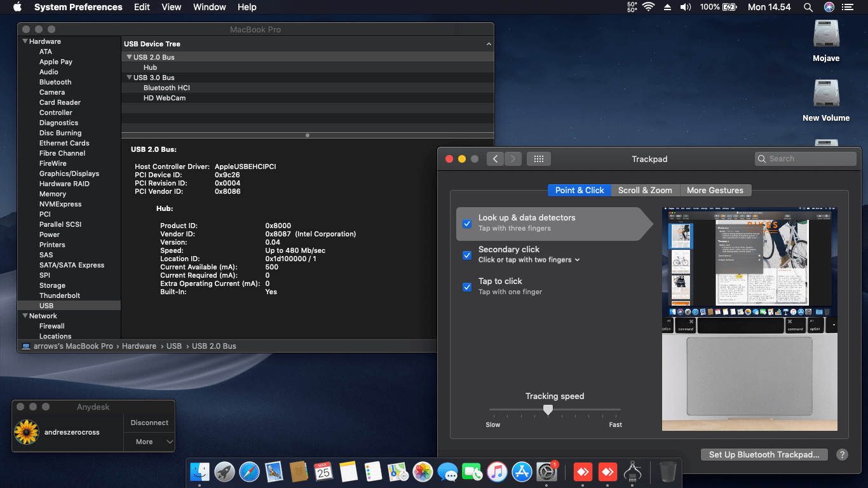Screen dimensions: 868x488
Task: Switch to the Scroll & Zoom tab
Action: [645, 190]
